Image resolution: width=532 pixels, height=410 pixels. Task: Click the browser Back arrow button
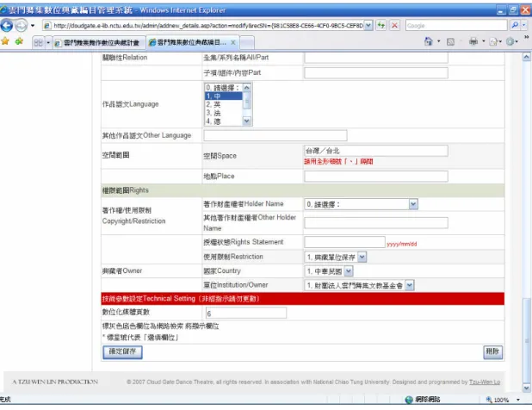point(6,26)
